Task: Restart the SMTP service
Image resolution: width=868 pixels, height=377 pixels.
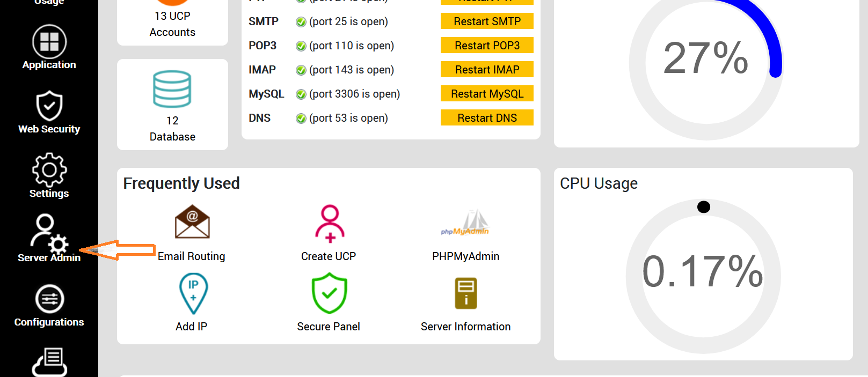Action: pos(486,21)
